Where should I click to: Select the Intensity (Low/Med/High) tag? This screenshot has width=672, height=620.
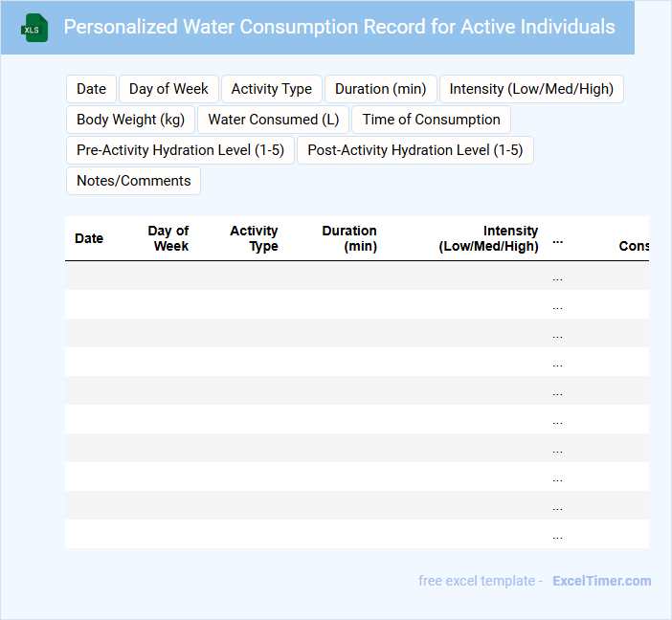(x=531, y=89)
